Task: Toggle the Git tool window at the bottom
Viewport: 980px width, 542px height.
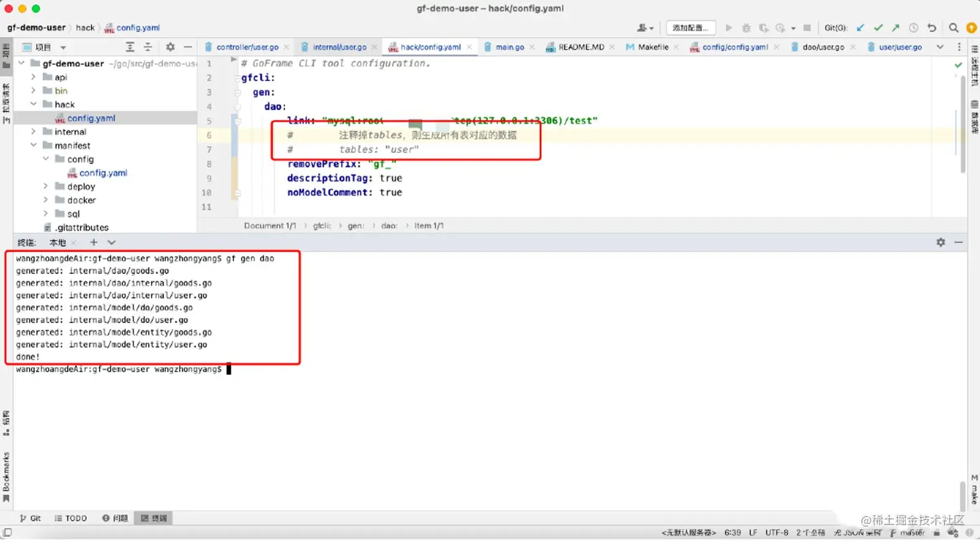Action: click(x=30, y=518)
